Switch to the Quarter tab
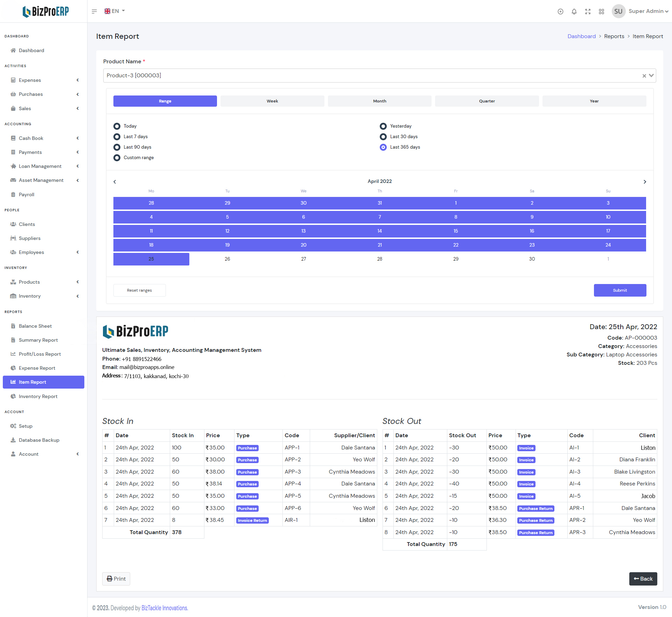 pos(486,101)
